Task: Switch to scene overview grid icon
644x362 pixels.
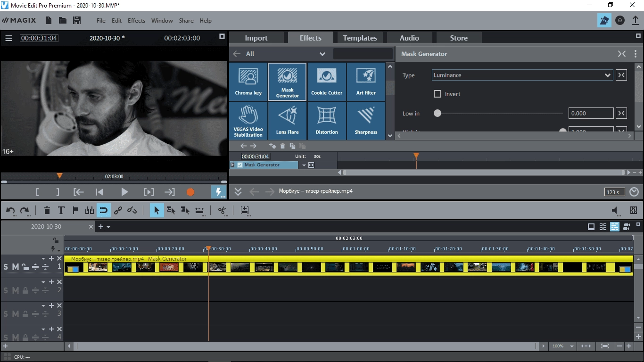Action: point(603,227)
